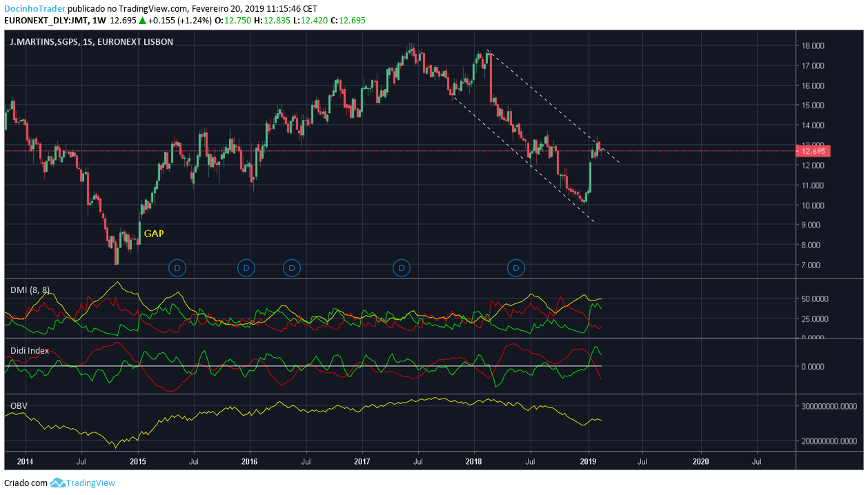Click the L:12.420 low value
Screen dimensions: 868x495
[310, 21]
